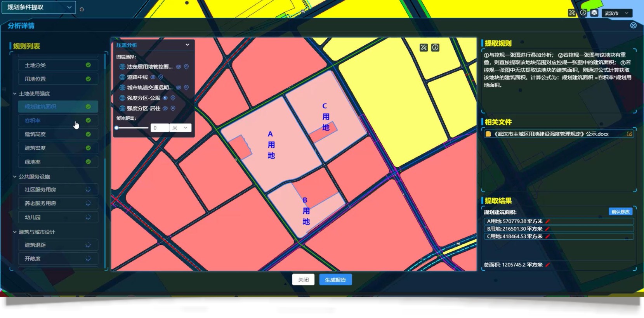This screenshot has height=318, width=644.
Task: Locate the 道路中线 layer with its pin icon
Action: 161,77
